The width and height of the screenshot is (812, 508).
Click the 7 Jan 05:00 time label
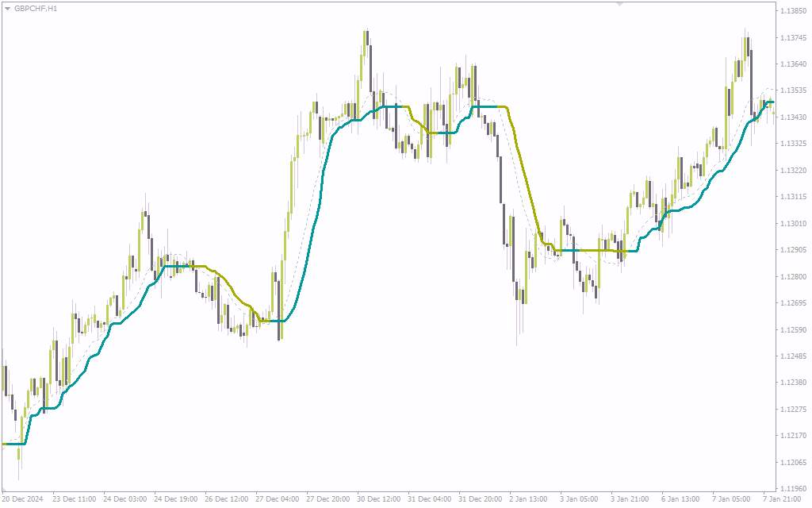pos(731,499)
